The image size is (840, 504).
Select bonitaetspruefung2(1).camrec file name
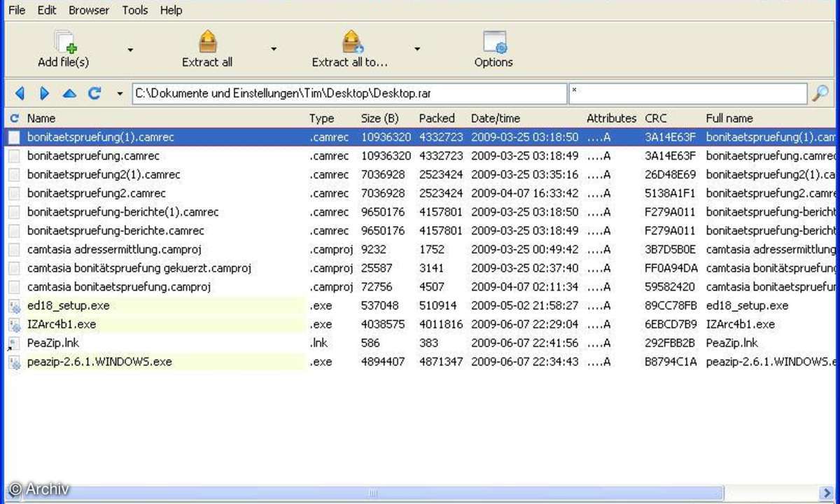pyautogui.click(x=104, y=174)
